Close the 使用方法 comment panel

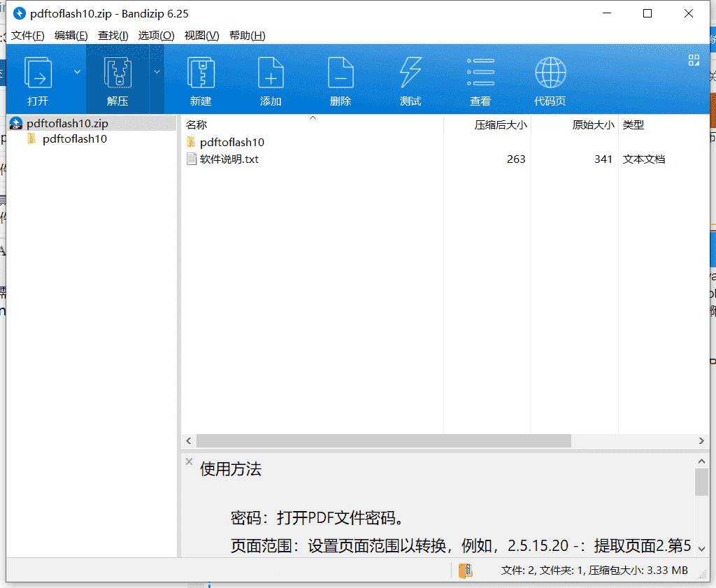(189, 461)
